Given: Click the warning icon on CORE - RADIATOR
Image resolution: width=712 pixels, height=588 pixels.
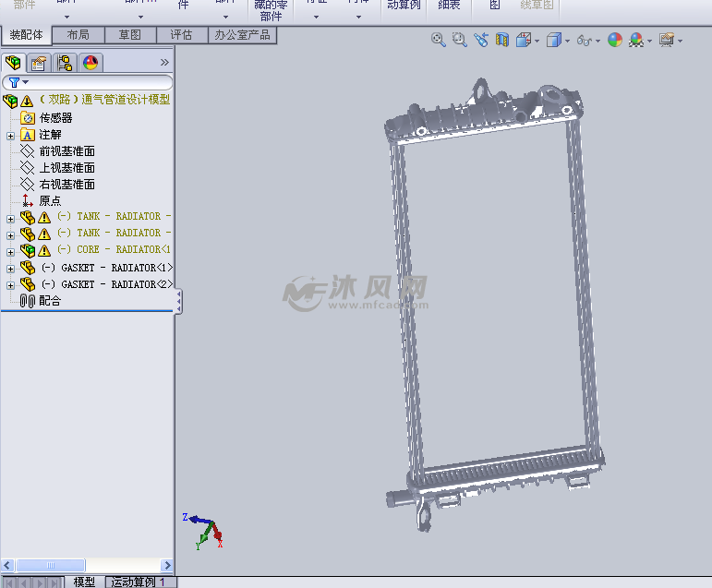Looking at the screenshot, I should pyautogui.click(x=44, y=251).
